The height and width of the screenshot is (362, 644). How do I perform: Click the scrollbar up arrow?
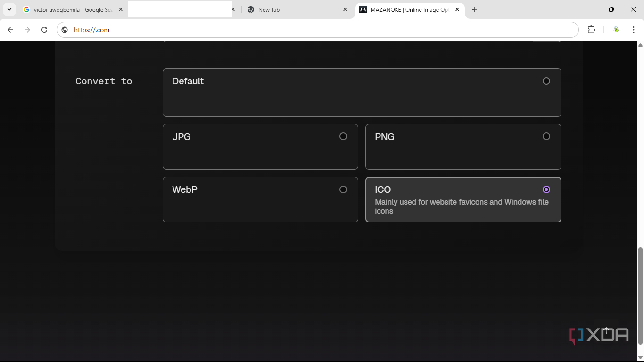point(640,45)
